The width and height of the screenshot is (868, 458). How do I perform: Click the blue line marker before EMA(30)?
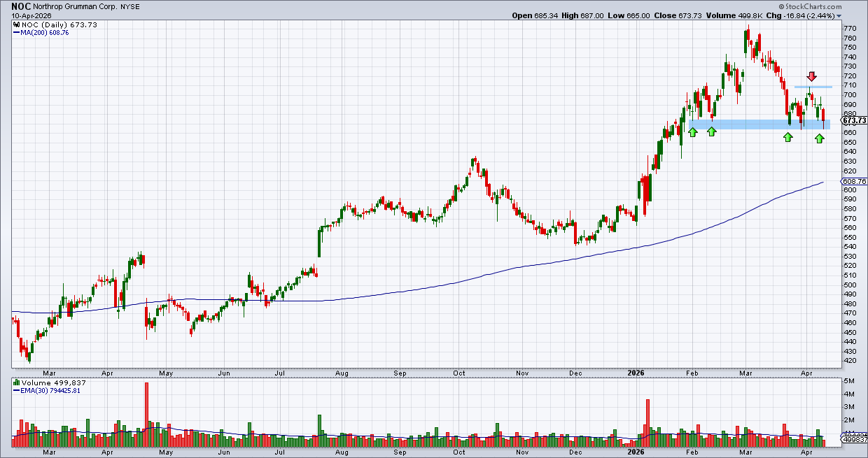click(17, 392)
